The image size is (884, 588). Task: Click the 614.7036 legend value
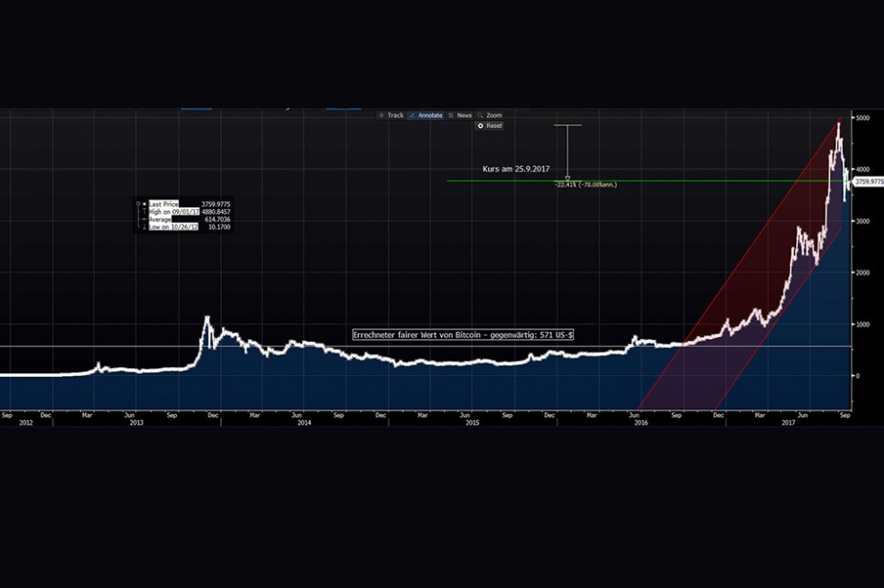[217, 219]
